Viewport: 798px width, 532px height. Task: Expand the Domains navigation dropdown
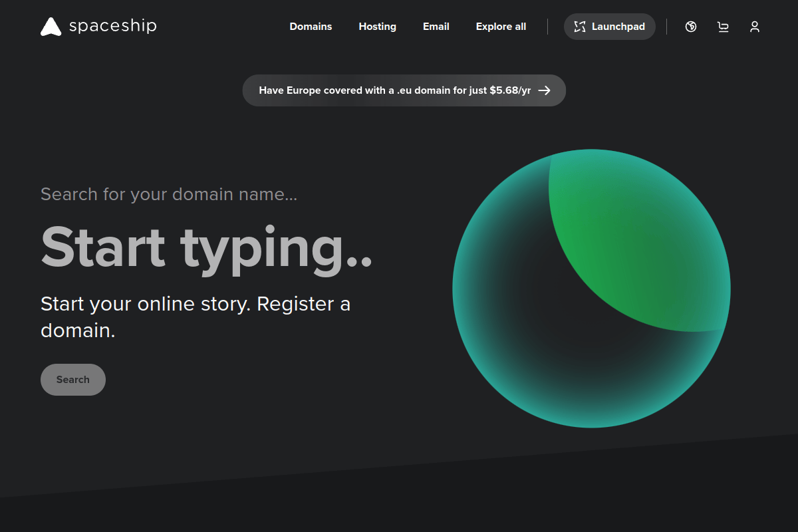pyautogui.click(x=311, y=27)
